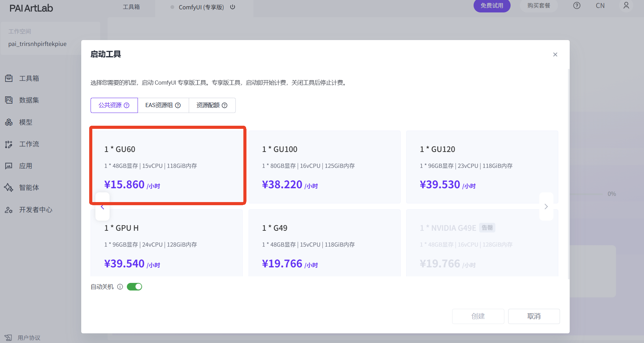This screenshot has width=644, height=343.
Task: Choose the 1 * GU120 machine card
Action: coord(482,167)
